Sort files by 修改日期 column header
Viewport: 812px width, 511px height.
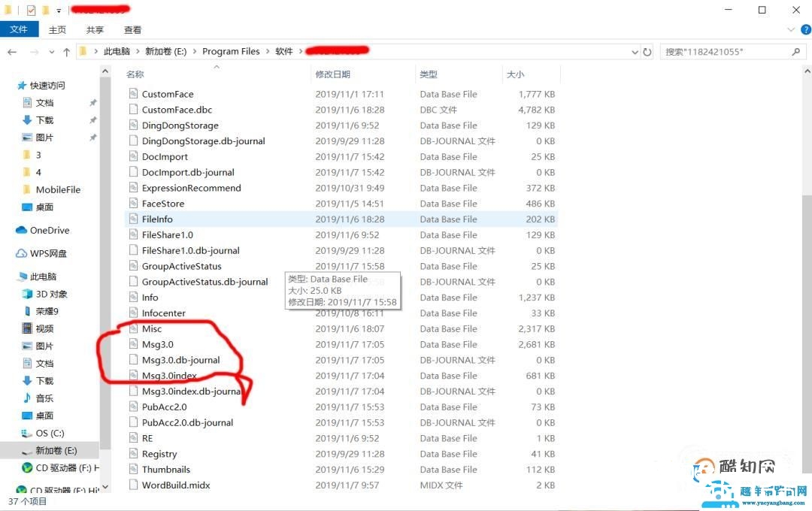pos(332,74)
